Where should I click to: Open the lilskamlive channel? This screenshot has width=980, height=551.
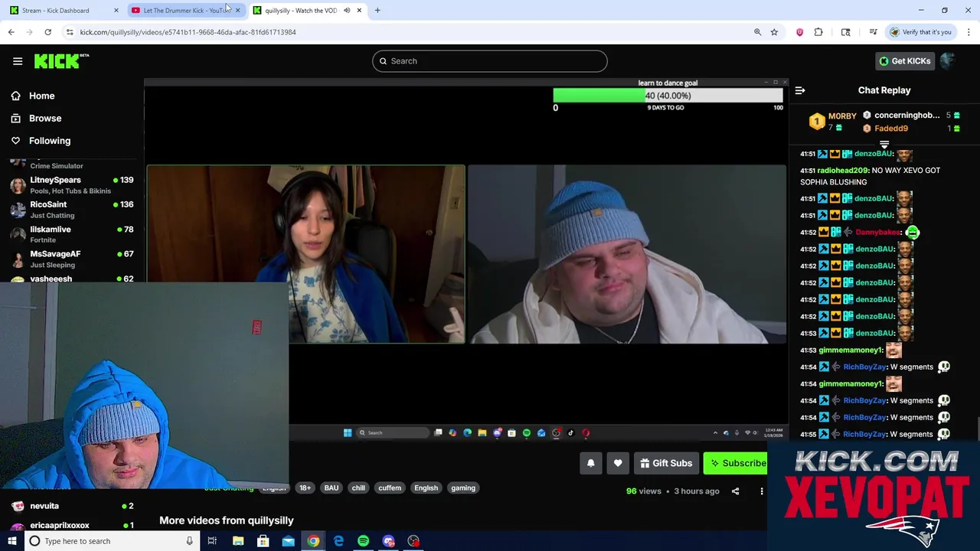[x=72, y=234]
